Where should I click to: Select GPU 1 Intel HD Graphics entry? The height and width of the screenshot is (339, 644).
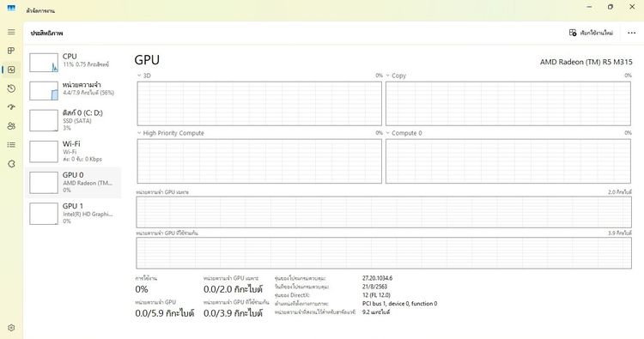73,214
